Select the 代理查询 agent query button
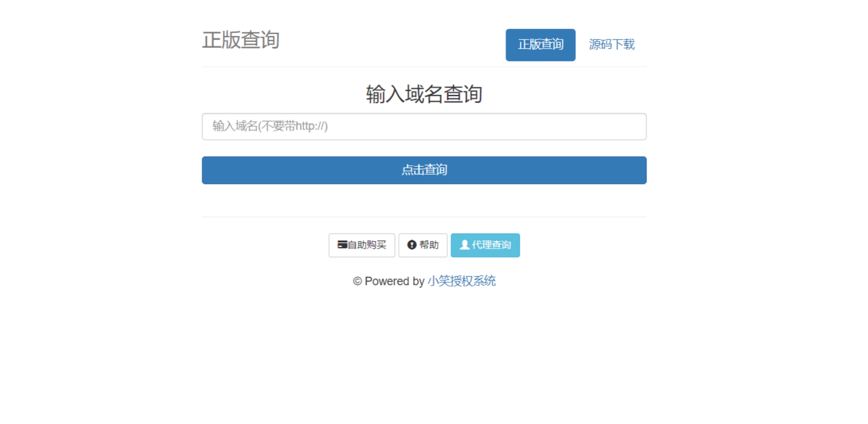The image size is (868, 424). [x=485, y=245]
